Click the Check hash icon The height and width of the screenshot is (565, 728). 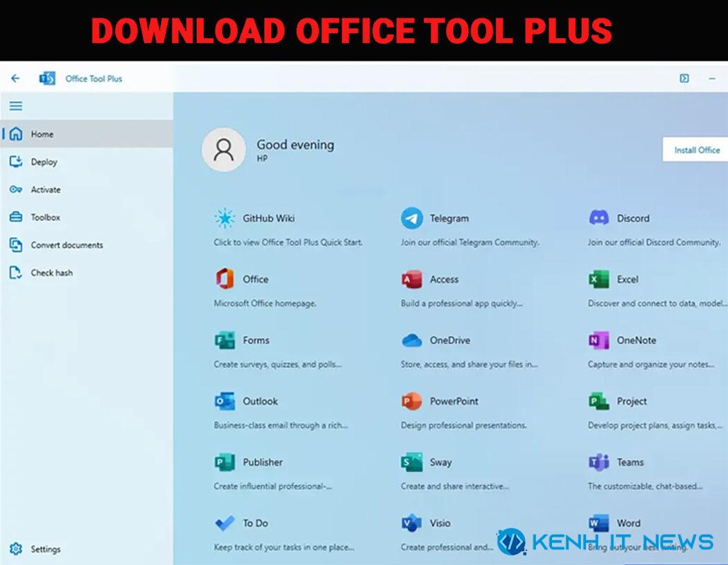coord(16,273)
